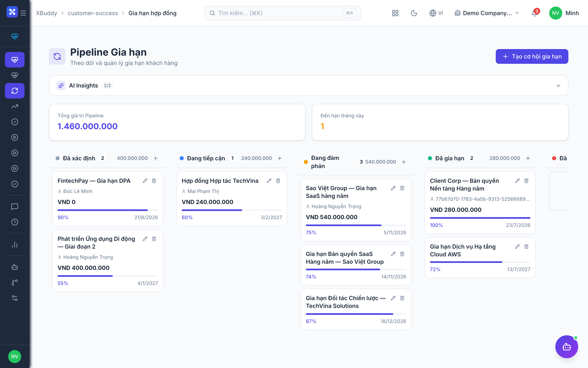Add card to Đã xác định column
The image size is (588, 368).
(156, 158)
